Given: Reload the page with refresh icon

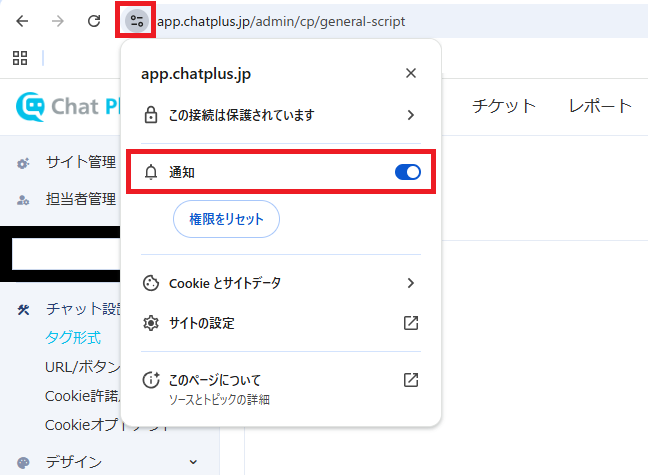Looking at the screenshot, I should pyautogui.click(x=94, y=21).
